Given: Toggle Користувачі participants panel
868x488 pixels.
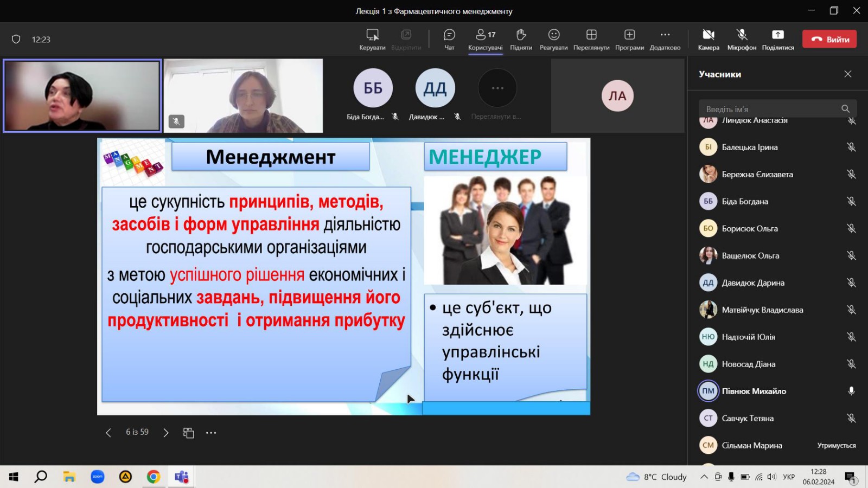Looking at the screenshot, I should point(485,39).
